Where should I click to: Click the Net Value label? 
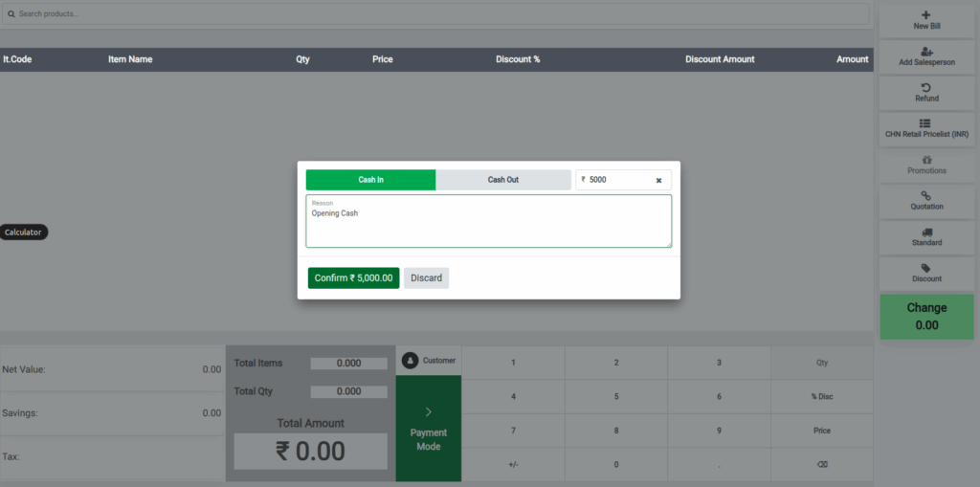24,369
